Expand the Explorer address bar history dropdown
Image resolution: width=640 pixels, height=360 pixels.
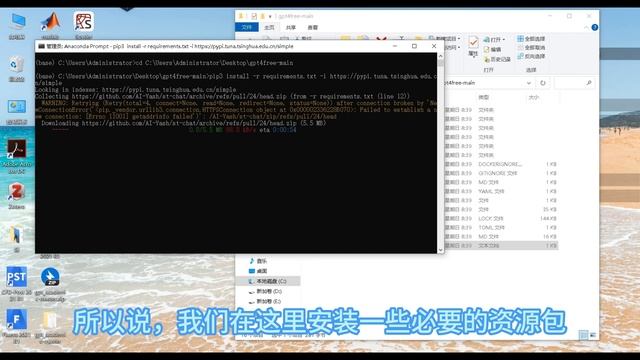pos(529,83)
